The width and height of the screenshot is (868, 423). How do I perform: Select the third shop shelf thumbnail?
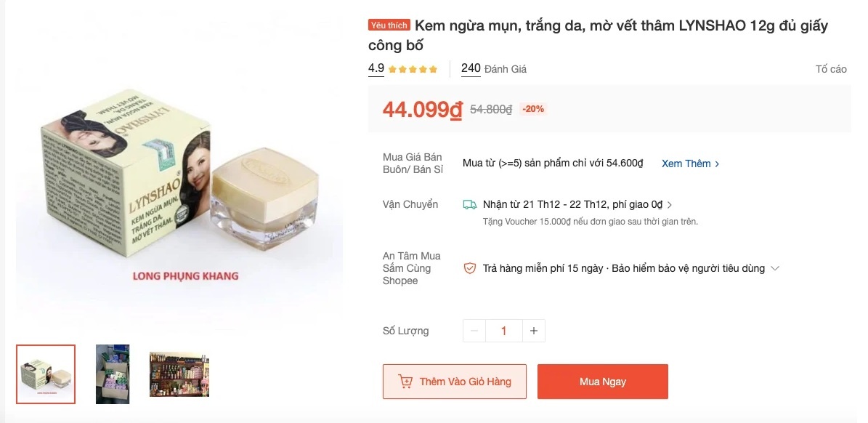[x=179, y=374]
